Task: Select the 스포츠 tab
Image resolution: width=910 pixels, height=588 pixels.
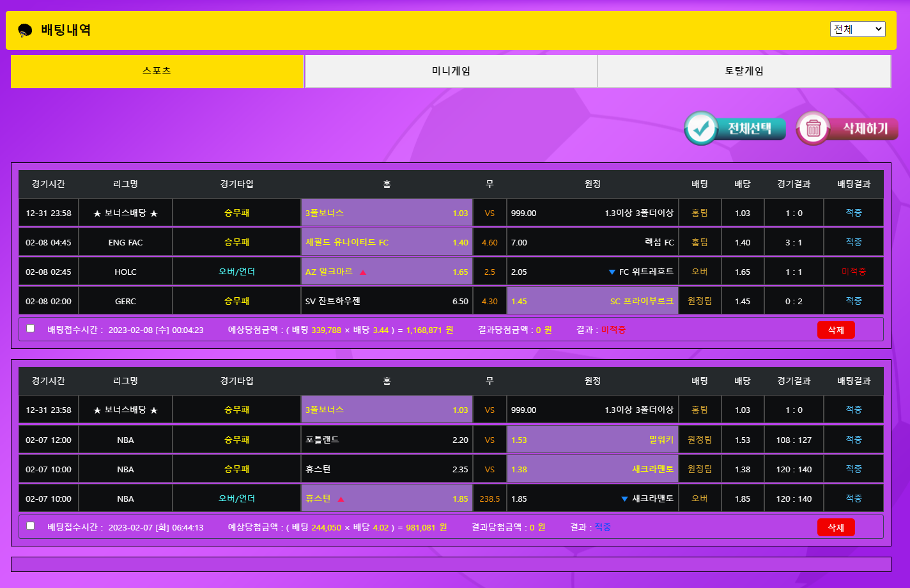Action: point(157,71)
